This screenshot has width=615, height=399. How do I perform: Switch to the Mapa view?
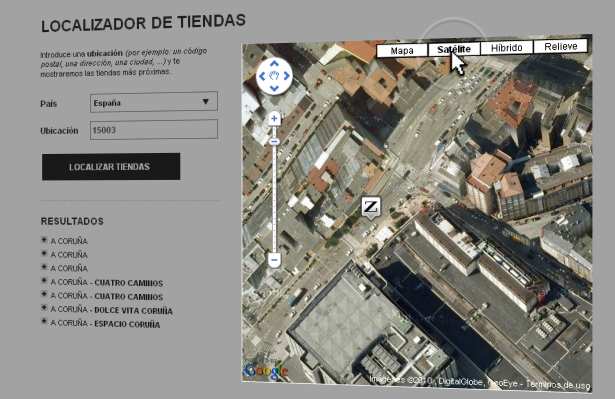(402, 51)
